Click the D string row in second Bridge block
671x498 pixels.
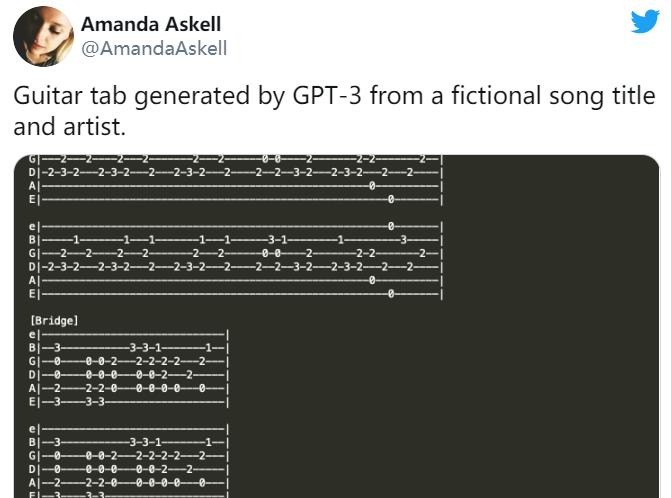(128, 469)
